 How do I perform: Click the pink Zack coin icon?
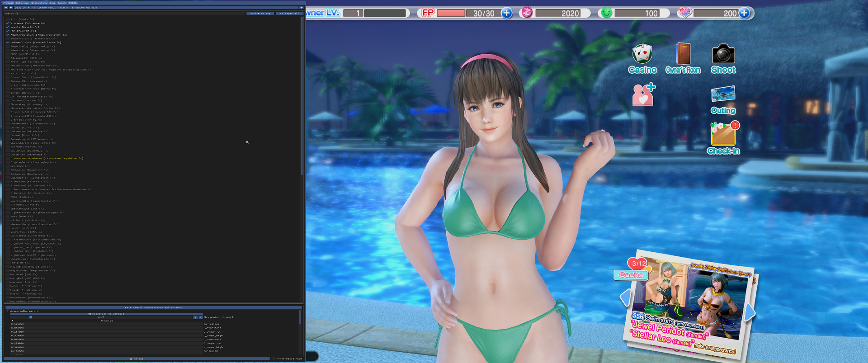click(x=527, y=13)
